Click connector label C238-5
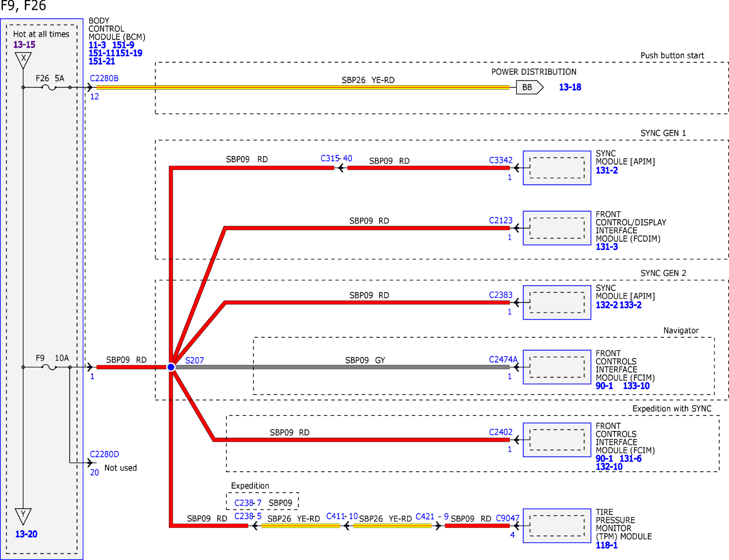This screenshot has width=729, height=560. pyautogui.click(x=248, y=516)
